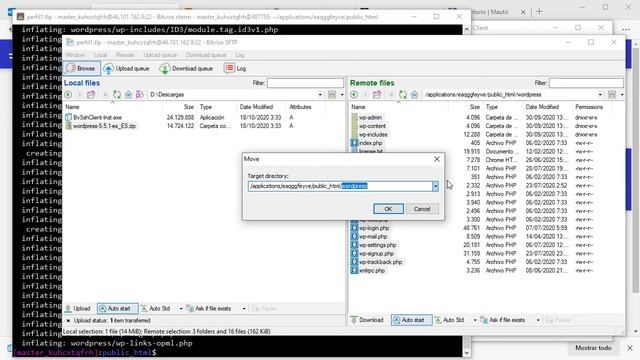Sort Local files by Size column
This screenshot has width=640, height=360.
pos(189,107)
